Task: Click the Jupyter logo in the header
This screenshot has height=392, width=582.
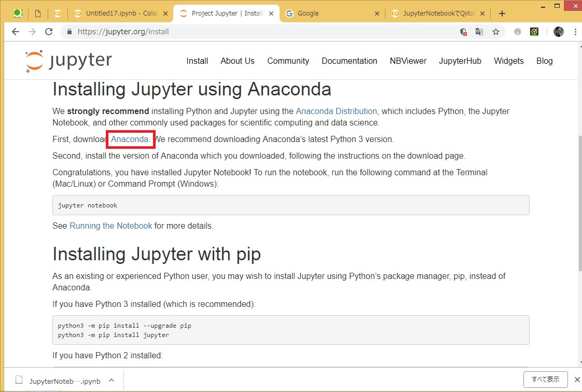Action: [68, 60]
